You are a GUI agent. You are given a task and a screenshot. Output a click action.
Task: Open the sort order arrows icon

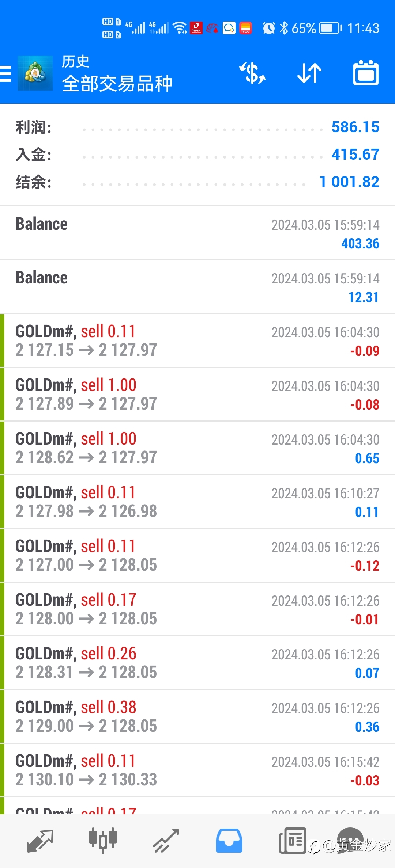pos(309,73)
